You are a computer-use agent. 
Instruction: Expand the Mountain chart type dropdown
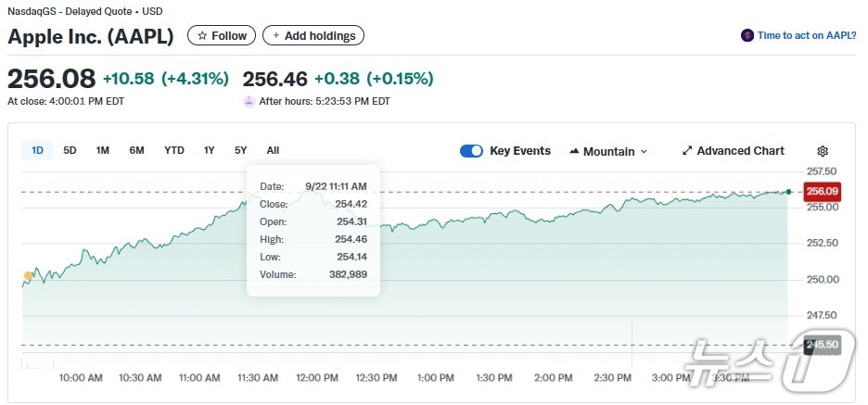pyautogui.click(x=644, y=151)
